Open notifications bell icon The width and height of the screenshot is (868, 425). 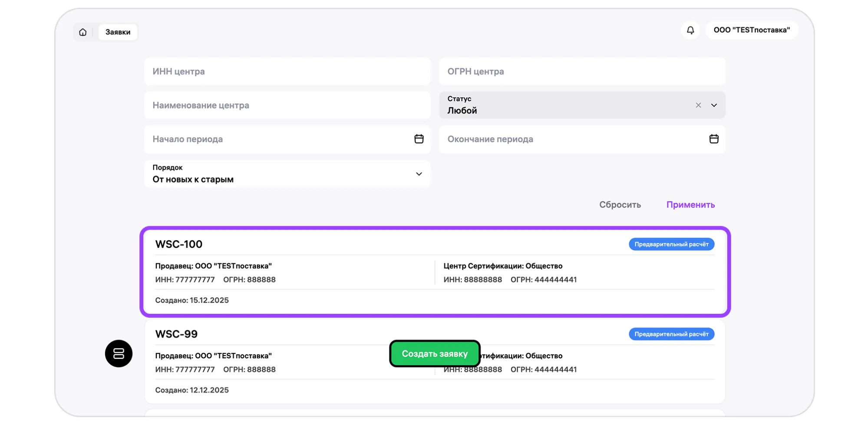point(690,30)
